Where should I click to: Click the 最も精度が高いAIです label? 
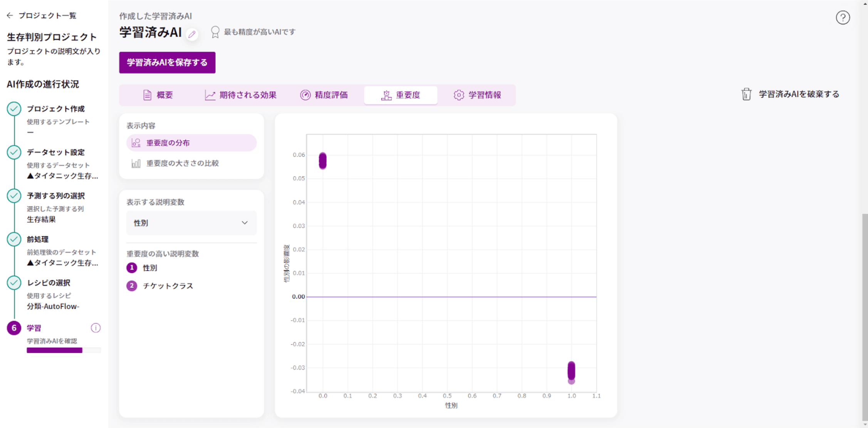coord(260,32)
